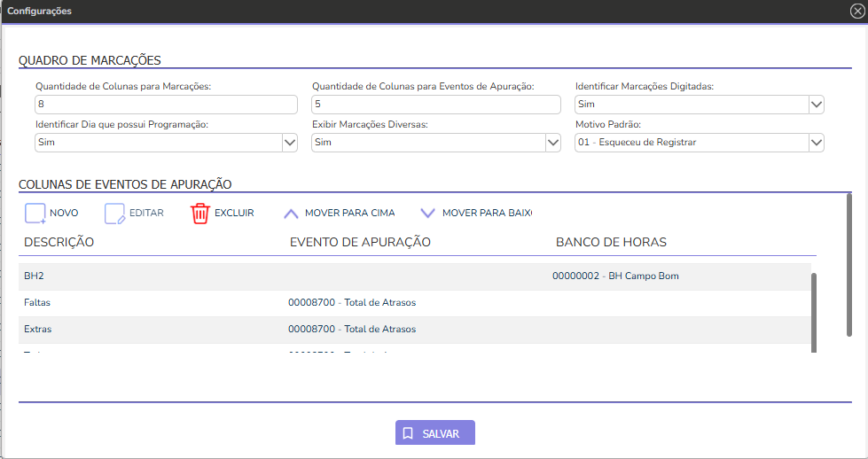Click the Novo add-item icon

(35, 214)
